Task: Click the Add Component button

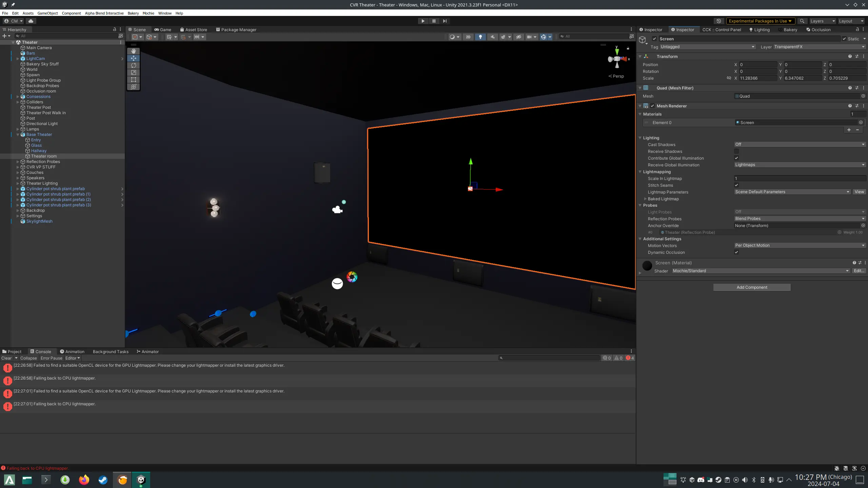Action: point(752,287)
